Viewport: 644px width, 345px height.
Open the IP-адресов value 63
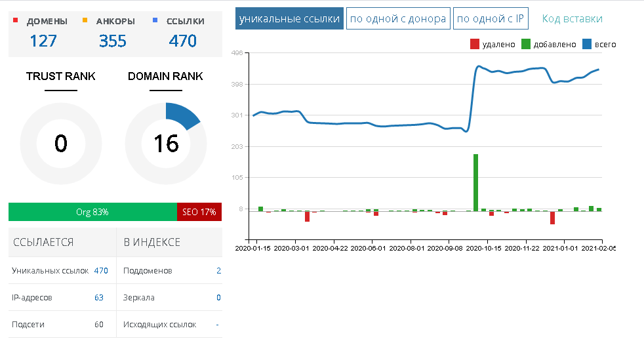pos(99,298)
